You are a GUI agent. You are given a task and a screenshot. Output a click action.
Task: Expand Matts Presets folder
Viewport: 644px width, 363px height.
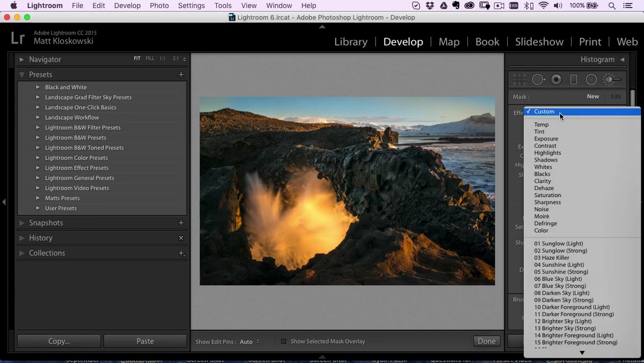(38, 198)
